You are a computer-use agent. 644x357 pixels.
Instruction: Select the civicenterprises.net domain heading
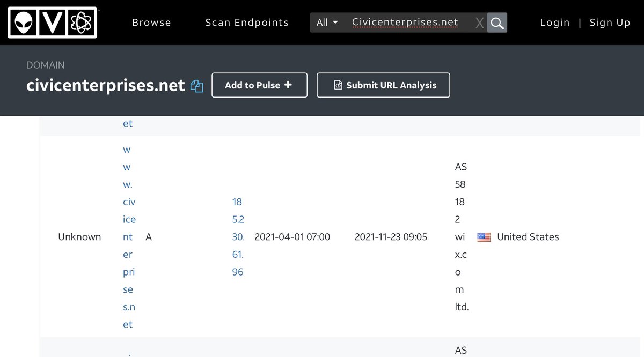tap(106, 85)
